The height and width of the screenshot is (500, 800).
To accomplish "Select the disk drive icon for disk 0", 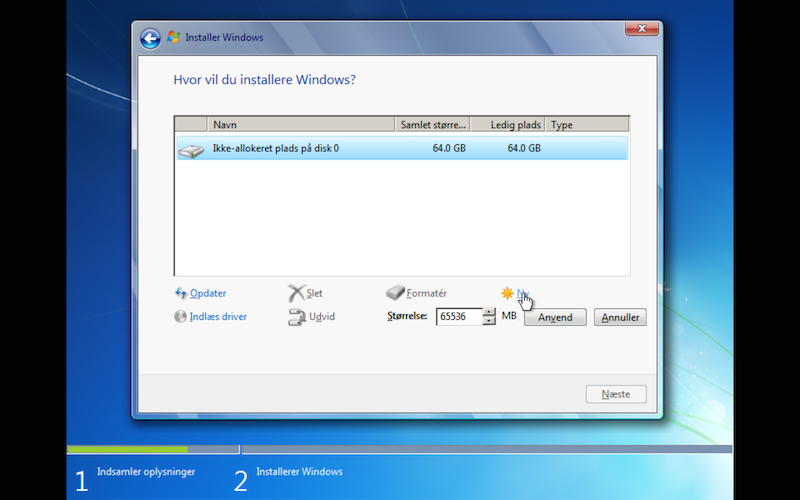I will pyautogui.click(x=191, y=150).
